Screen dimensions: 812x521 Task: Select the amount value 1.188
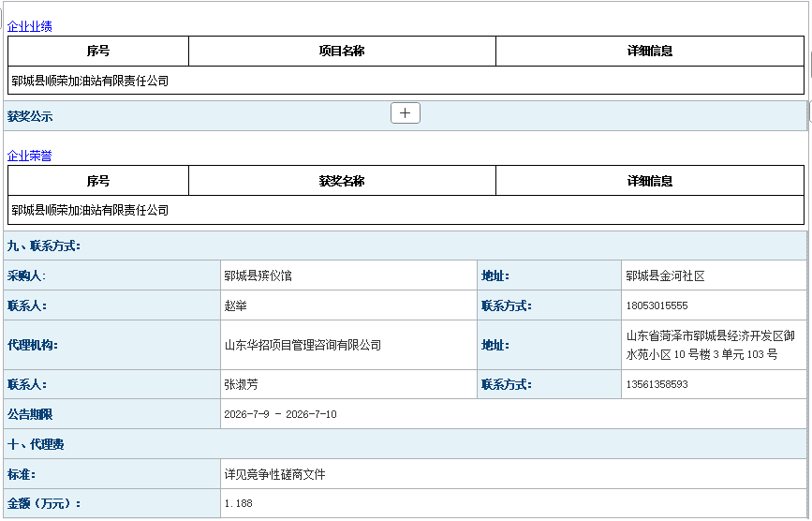pos(238,503)
